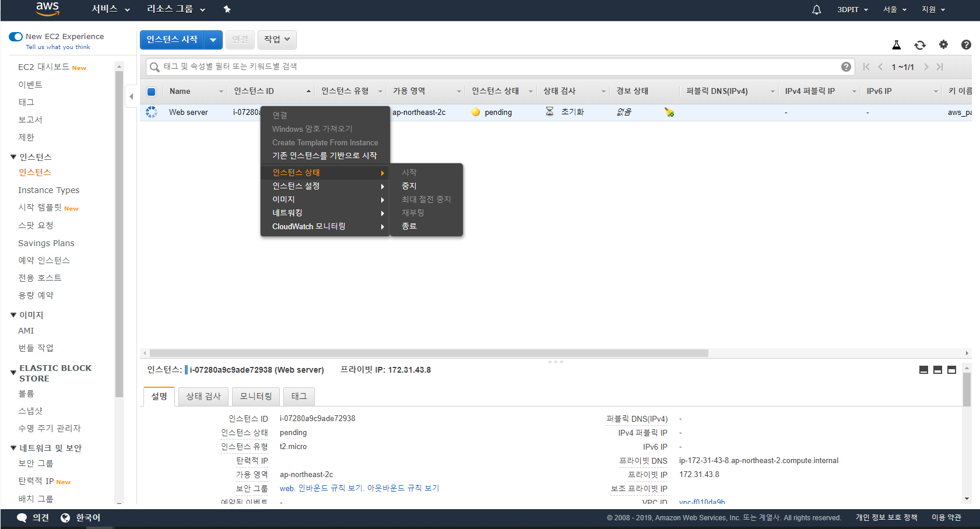Collapse ELASTIC BLOCK STORE section

click(13, 373)
